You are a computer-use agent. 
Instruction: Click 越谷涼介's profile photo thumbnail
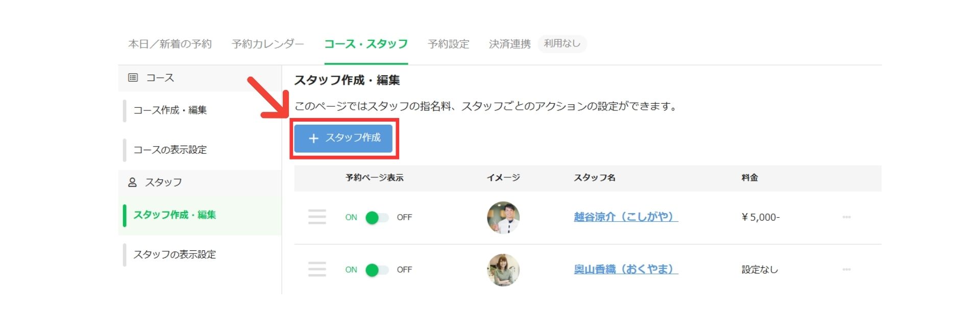point(503,218)
